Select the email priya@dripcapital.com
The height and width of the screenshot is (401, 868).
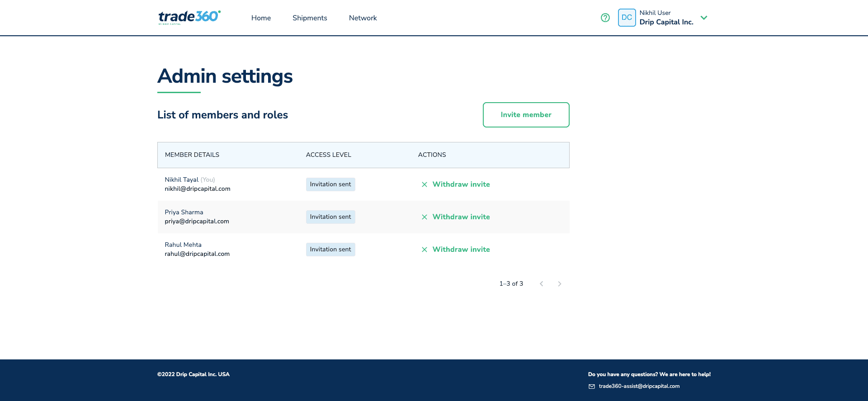(x=197, y=222)
